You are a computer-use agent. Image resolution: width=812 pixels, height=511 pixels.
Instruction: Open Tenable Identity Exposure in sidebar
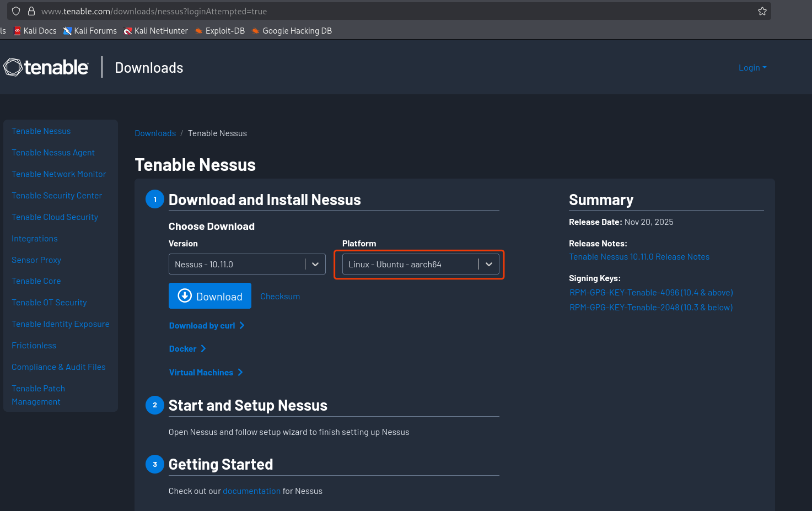[x=61, y=324]
